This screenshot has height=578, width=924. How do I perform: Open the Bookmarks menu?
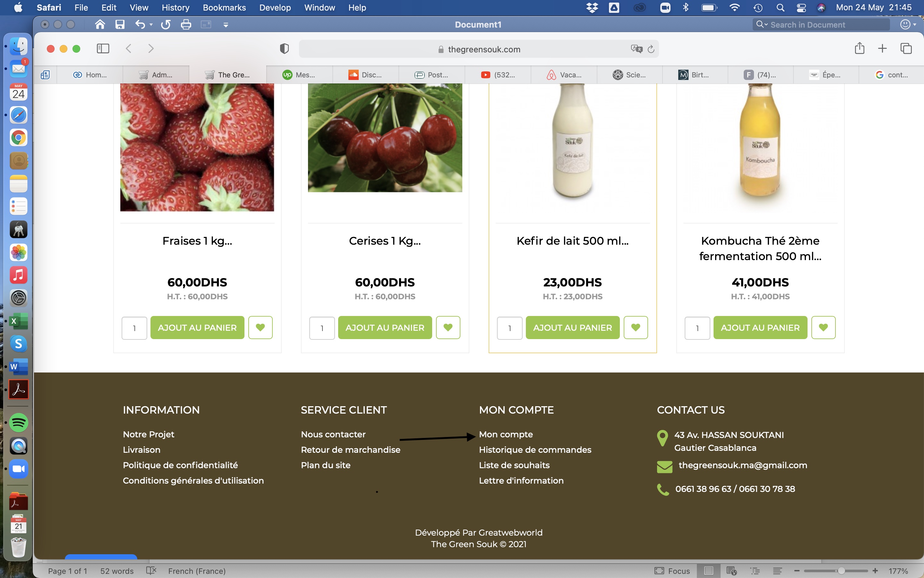point(224,8)
